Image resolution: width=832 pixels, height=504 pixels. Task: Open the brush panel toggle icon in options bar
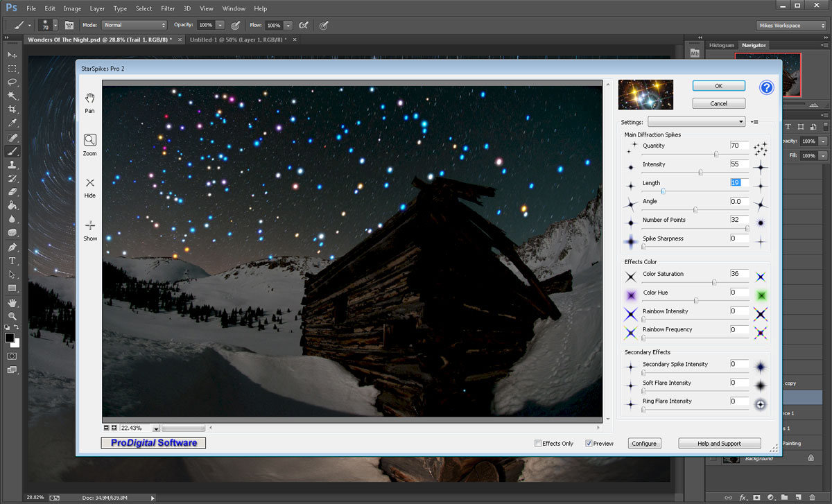coord(69,25)
